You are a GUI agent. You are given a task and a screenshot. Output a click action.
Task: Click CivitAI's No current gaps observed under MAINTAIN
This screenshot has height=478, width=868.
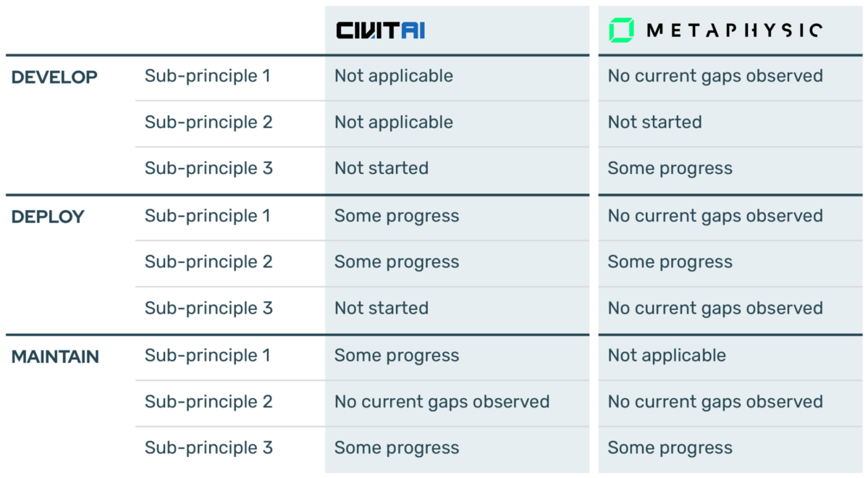tap(442, 401)
